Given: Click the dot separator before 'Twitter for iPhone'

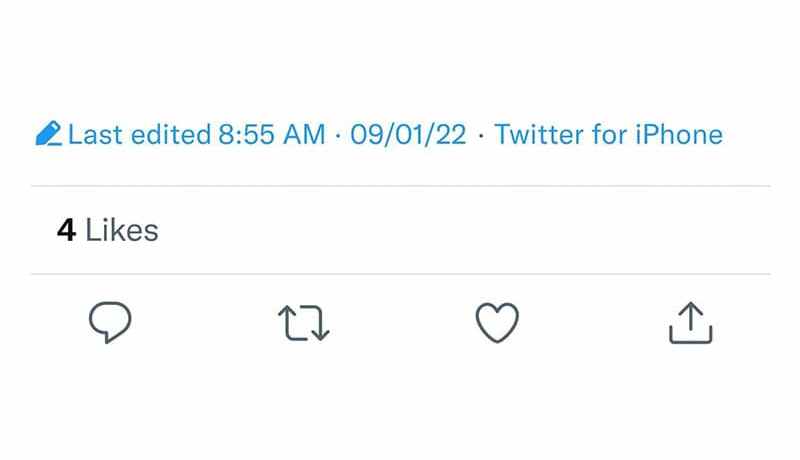Looking at the screenshot, I should [x=481, y=135].
